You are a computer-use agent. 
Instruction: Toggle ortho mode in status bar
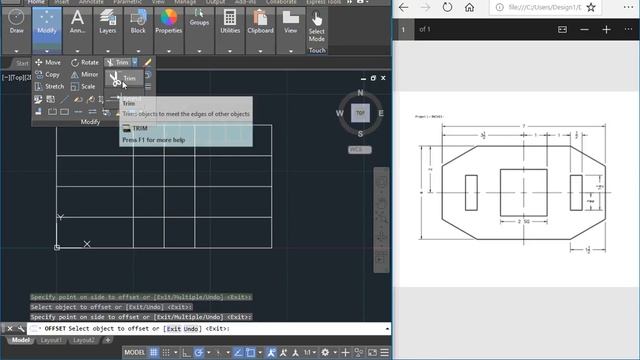coord(187,352)
